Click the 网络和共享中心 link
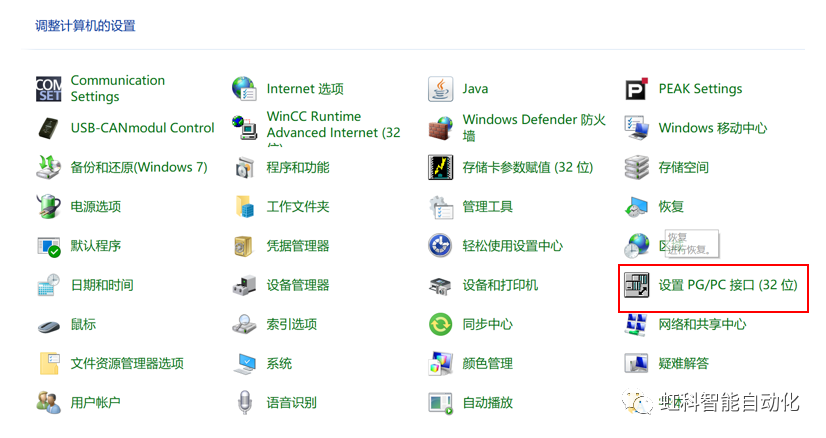The image size is (826, 438). click(x=703, y=324)
